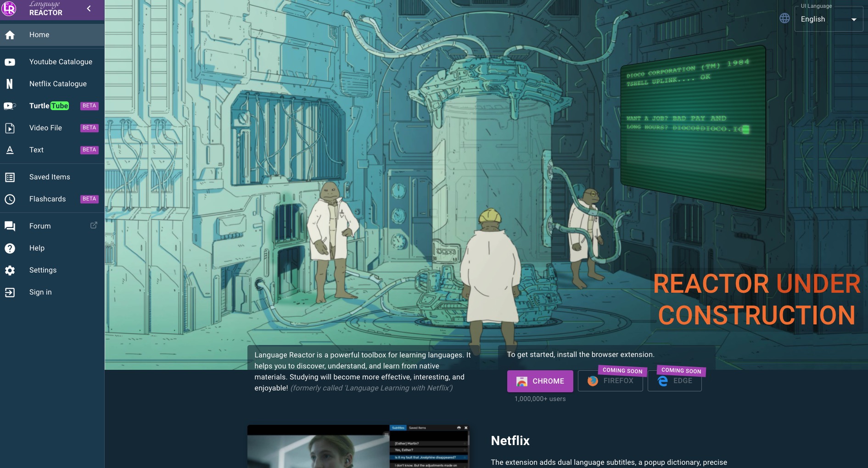The image size is (868, 468).
Task: Click the Netflix N icon
Action: [10, 84]
